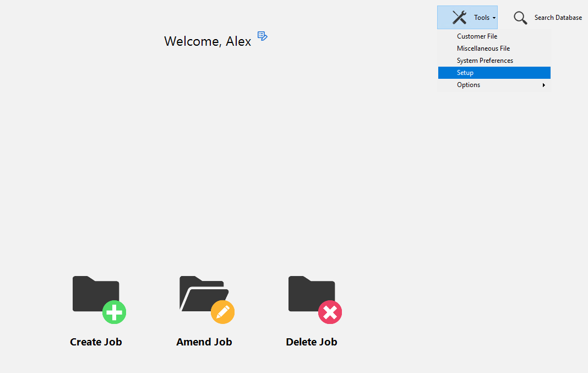Click the magnifying glass search icon
The width and height of the screenshot is (588, 373).
(520, 18)
